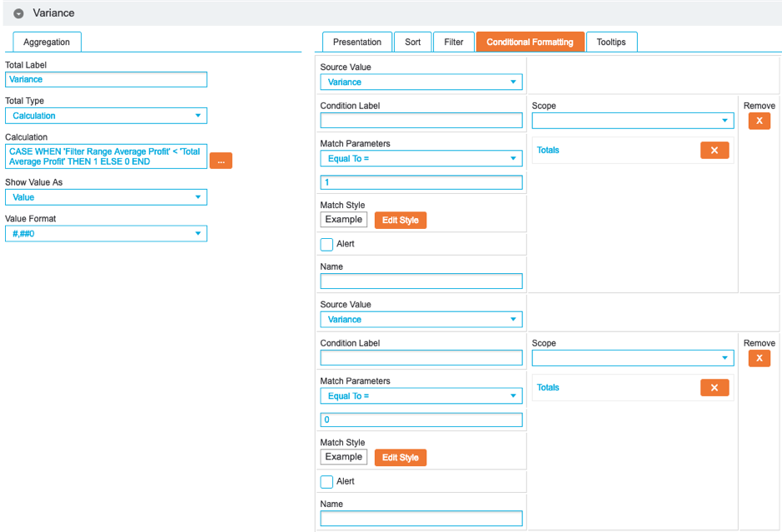Collapse the Variance section arrow icon
This screenshot has width=782, height=532.
coord(18,13)
